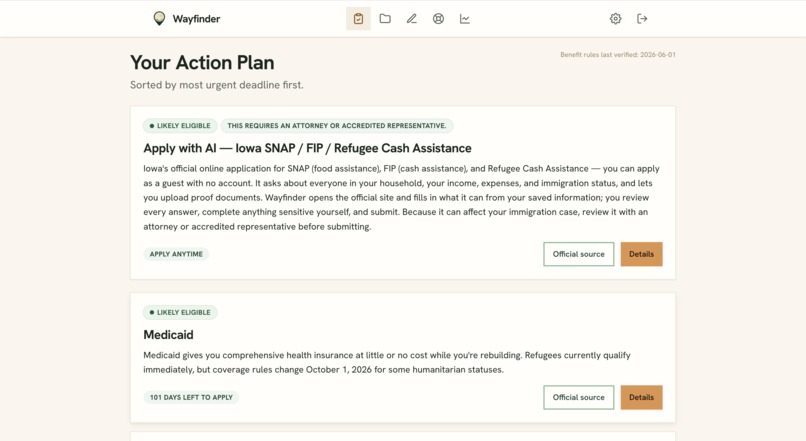Open the Action Plan clipboard icon
The width and height of the screenshot is (806, 441).
(358, 19)
